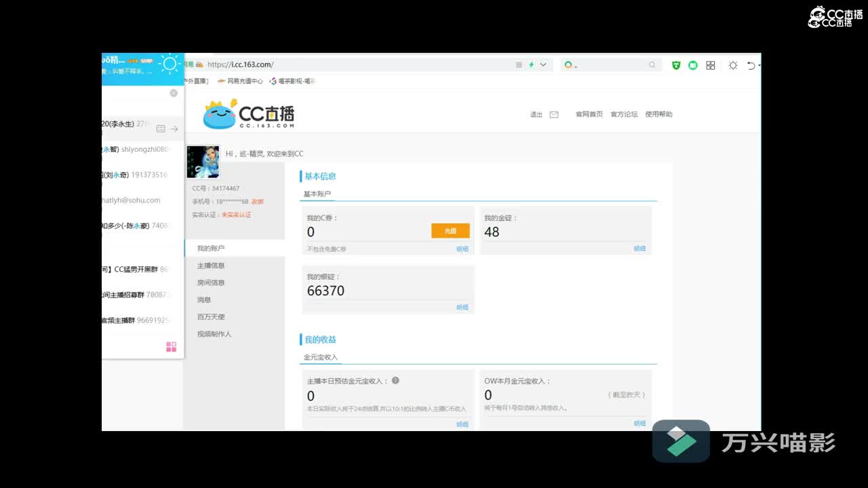Click the sun brightness icon in browser toolbar
This screenshot has height=488, width=868.
(733, 65)
